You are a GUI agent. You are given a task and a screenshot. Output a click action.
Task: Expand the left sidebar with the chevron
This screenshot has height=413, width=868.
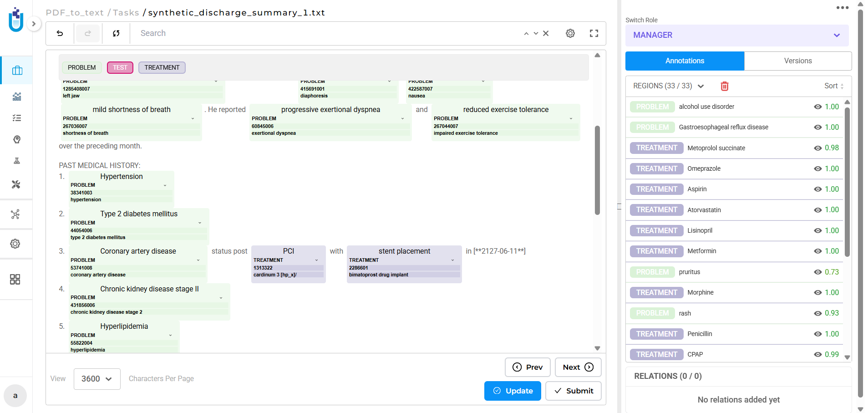click(x=34, y=24)
